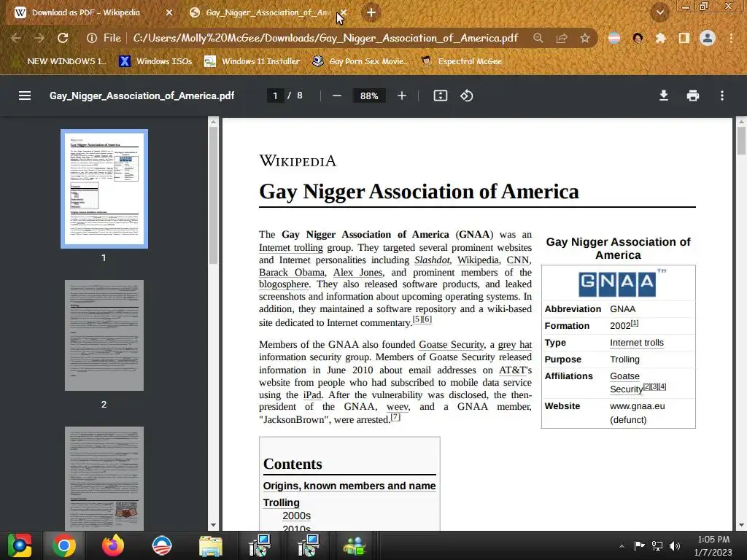
Task: Zoom in with the plus button
Action: click(x=402, y=96)
